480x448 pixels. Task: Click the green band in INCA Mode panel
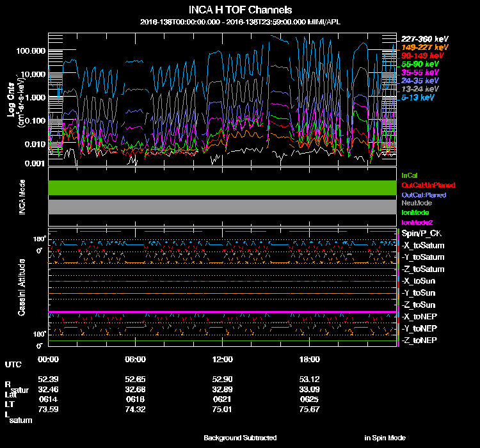click(222, 188)
